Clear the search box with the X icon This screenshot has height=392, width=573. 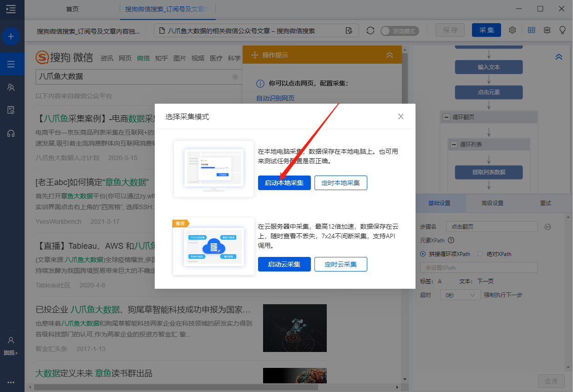click(x=235, y=77)
